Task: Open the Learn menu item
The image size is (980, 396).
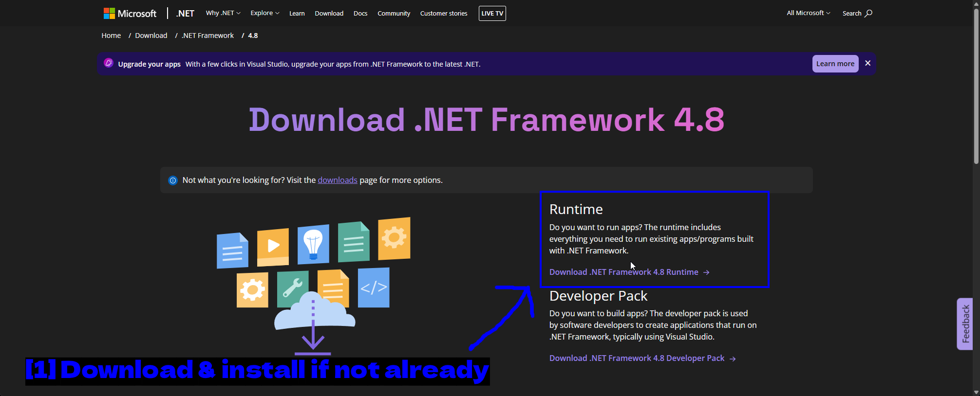Action: pyautogui.click(x=297, y=13)
